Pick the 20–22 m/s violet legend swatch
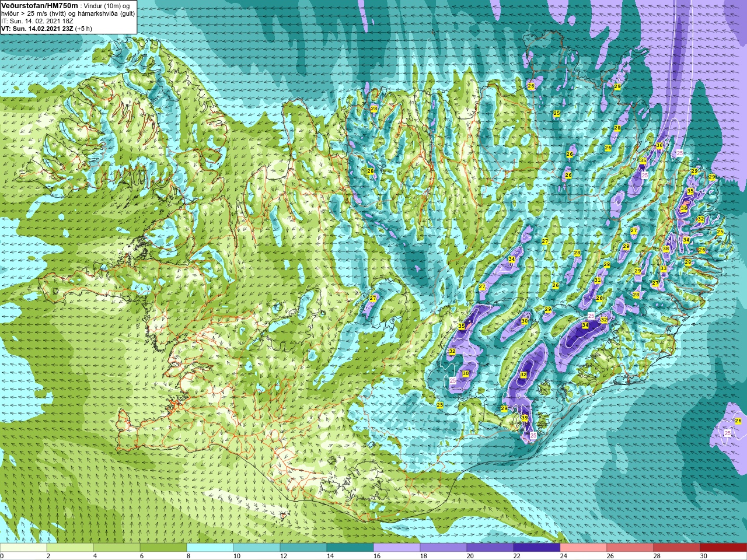The image size is (747, 560). (x=490, y=548)
